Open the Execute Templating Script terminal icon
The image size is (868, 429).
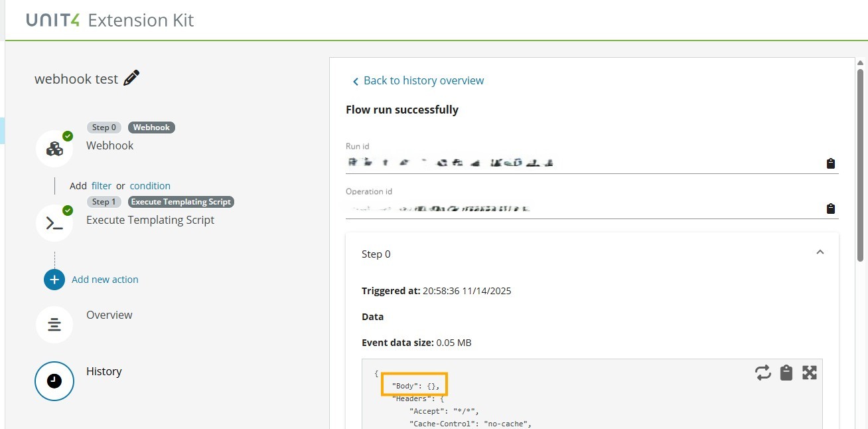point(54,223)
